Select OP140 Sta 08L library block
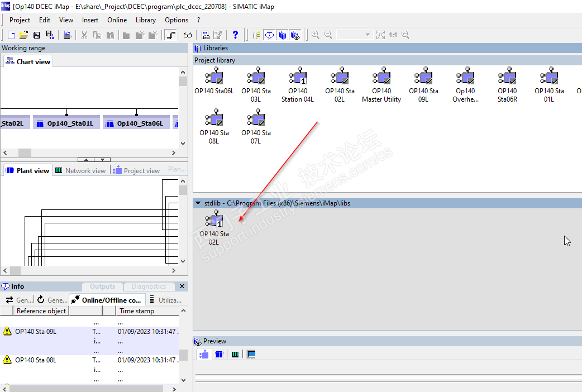582x392 pixels. (x=214, y=127)
